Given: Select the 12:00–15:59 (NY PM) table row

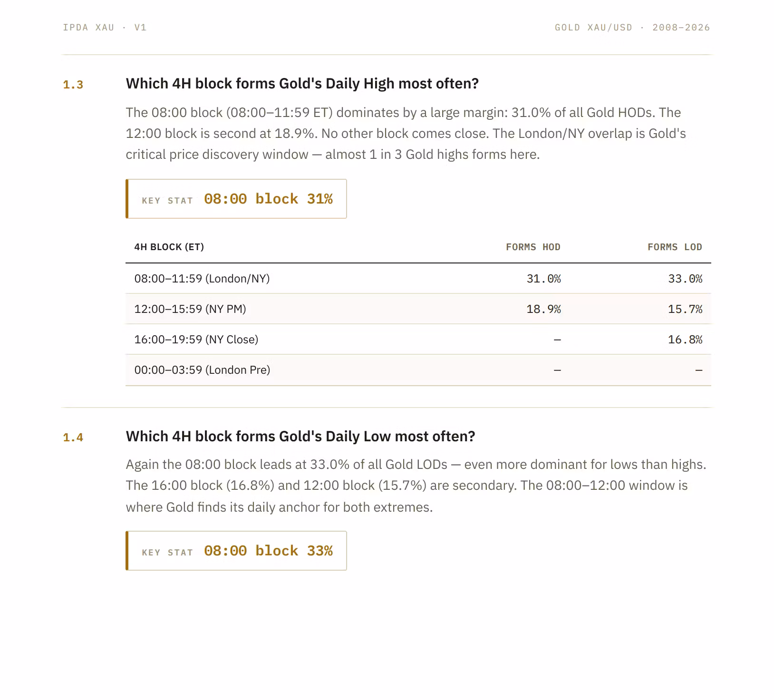Looking at the screenshot, I should 418,309.
